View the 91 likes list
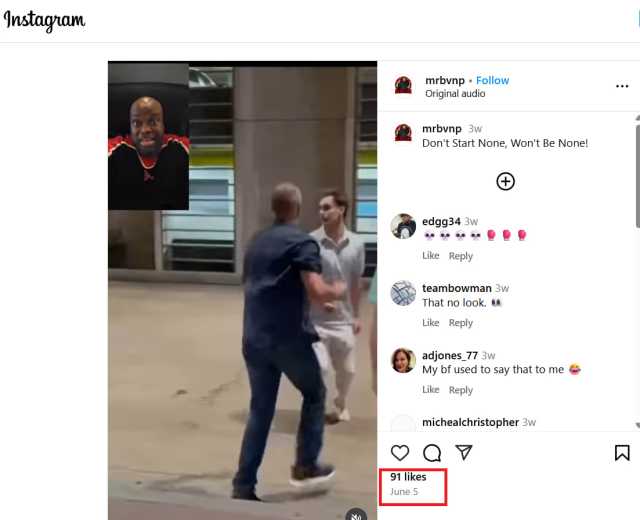 [408, 477]
